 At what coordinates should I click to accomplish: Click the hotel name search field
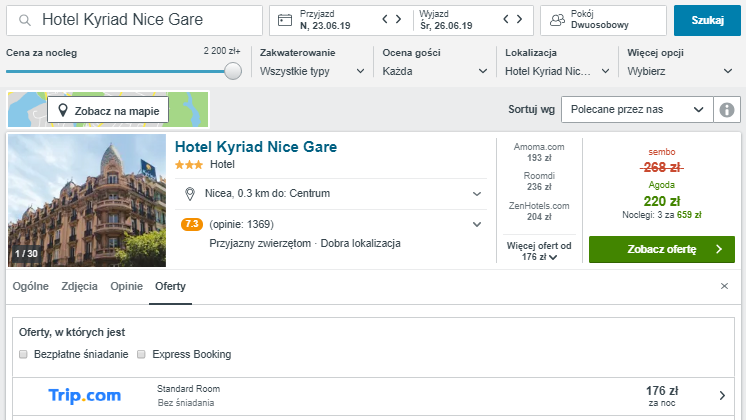(x=134, y=20)
